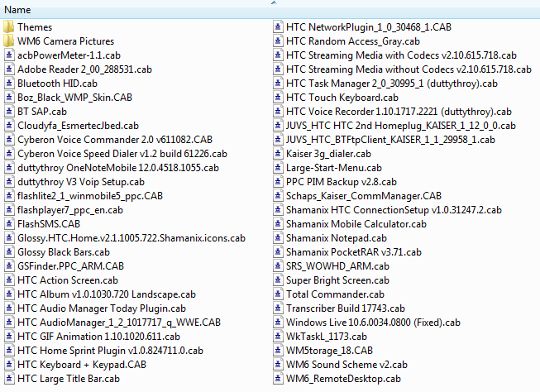The height and width of the screenshot is (392, 540).
Task: Click the SRS_WOWHD_ARM.cab file icon
Action: (278, 266)
